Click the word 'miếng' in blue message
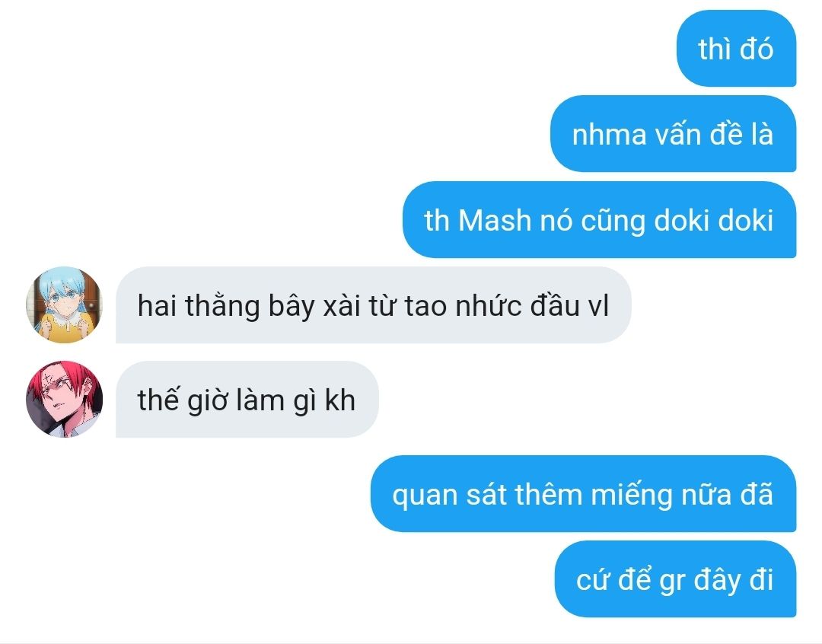This screenshot has width=822, height=644. [631, 495]
